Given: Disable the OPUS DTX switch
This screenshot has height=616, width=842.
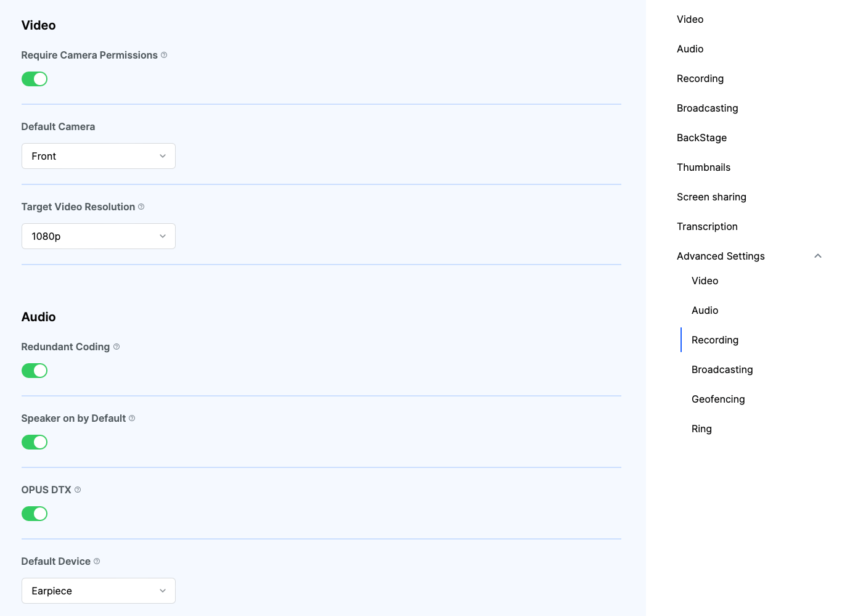Looking at the screenshot, I should pyautogui.click(x=35, y=514).
